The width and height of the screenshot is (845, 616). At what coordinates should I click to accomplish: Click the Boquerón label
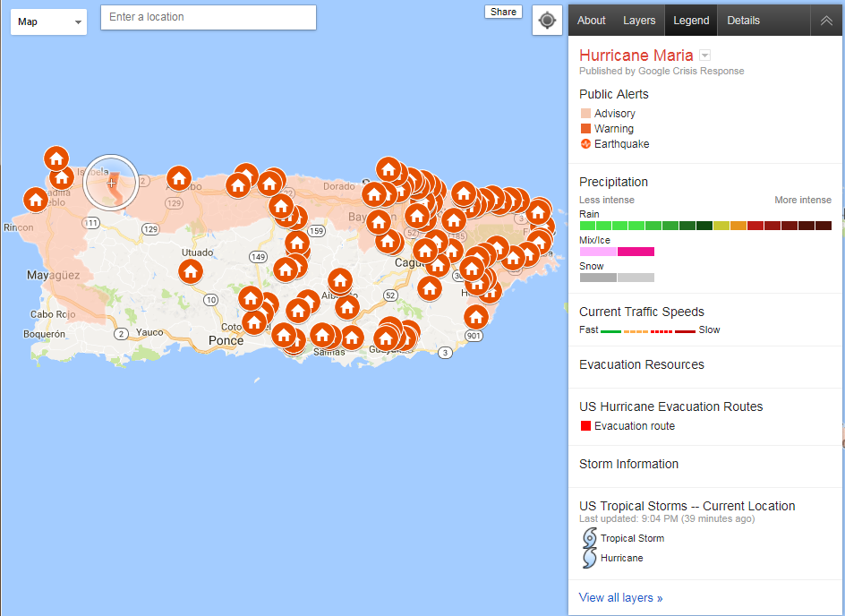point(44,334)
